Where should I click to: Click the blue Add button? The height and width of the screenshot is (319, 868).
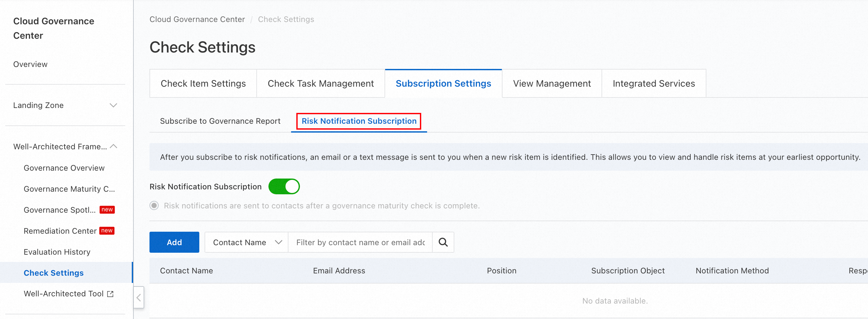174,242
